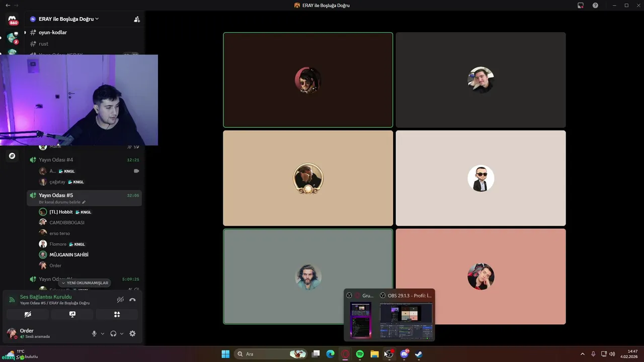Viewport: 644px width, 362px height.
Task: Open Discord user settings gear
Action: [132, 333]
